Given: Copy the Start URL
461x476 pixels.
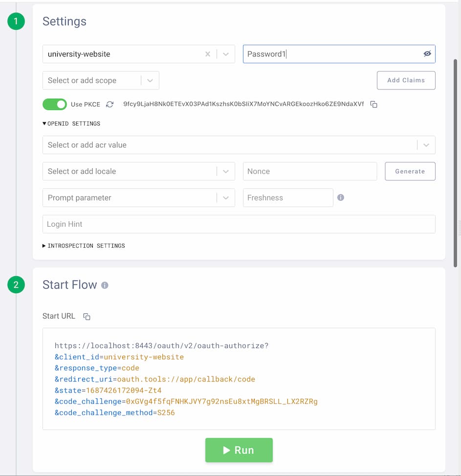Looking at the screenshot, I should tap(86, 316).
